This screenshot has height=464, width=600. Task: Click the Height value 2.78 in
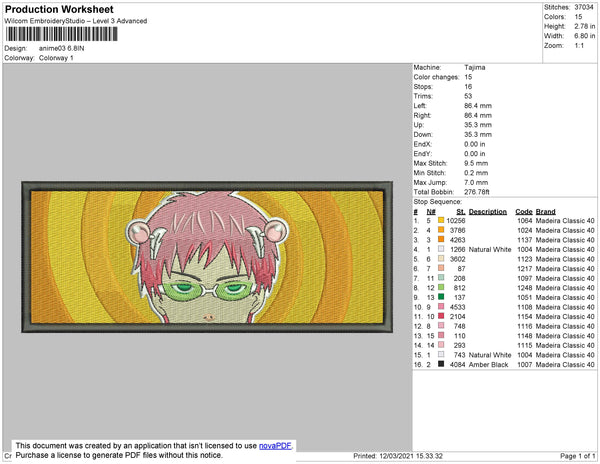click(x=584, y=26)
